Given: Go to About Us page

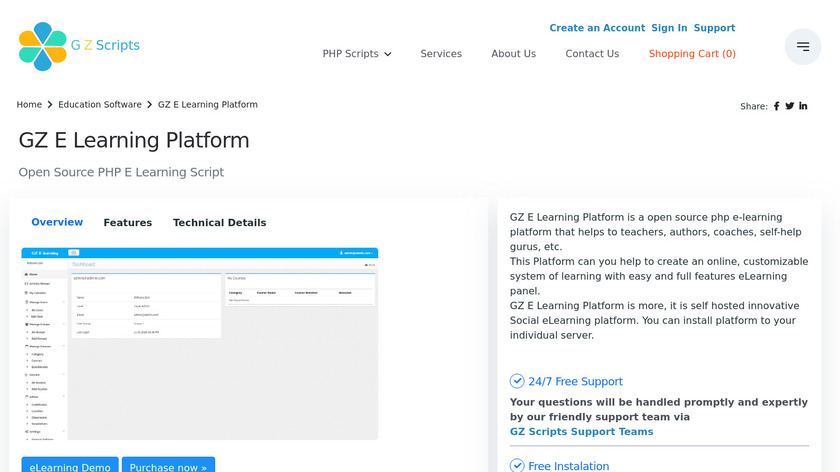Looking at the screenshot, I should (513, 54).
